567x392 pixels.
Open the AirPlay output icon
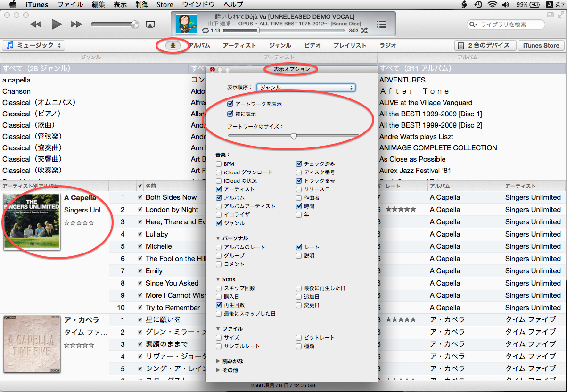[x=150, y=24]
